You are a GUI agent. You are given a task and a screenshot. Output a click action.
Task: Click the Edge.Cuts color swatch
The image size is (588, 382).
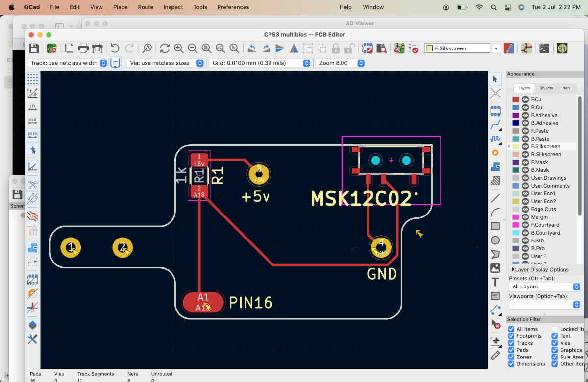[x=515, y=209]
